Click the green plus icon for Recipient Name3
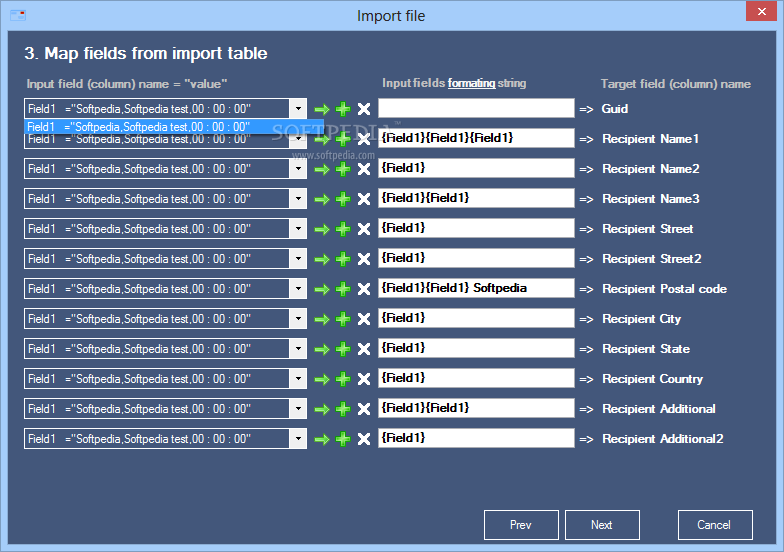Viewport: 784px width, 552px height. 343,199
